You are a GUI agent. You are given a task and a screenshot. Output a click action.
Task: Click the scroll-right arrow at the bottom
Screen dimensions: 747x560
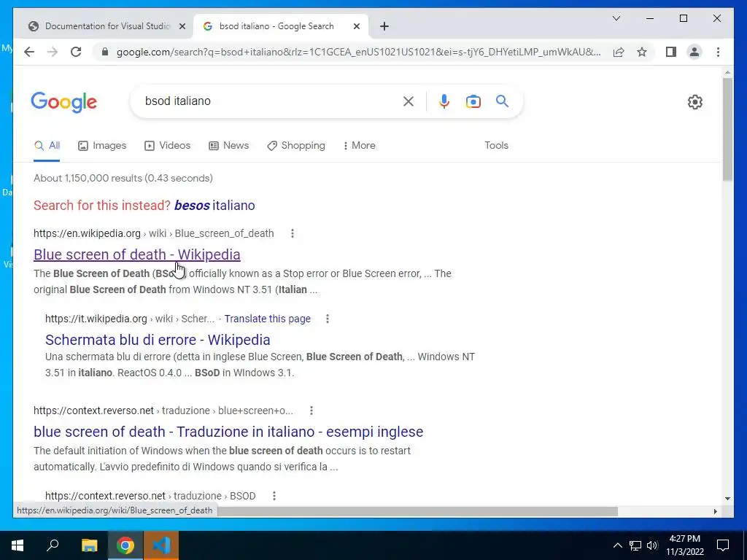[x=715, y=511]
